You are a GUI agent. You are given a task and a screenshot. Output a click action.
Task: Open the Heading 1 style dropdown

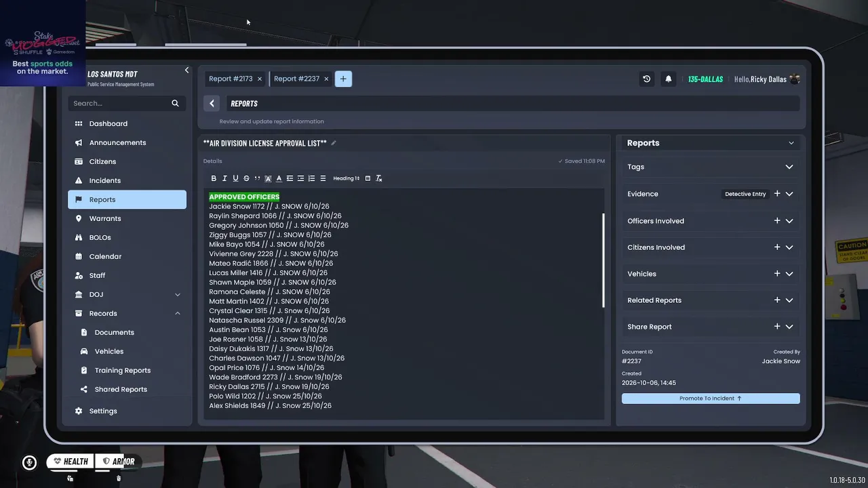pyautogui.click(x=347, y=178)
